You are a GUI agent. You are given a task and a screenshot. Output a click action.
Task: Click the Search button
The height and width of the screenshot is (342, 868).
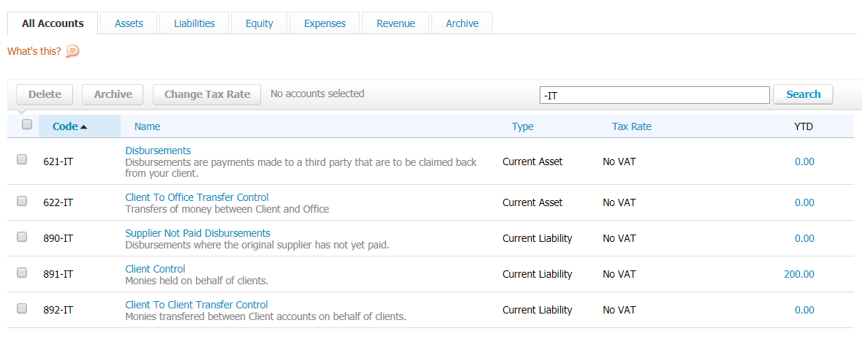point(803,94)
